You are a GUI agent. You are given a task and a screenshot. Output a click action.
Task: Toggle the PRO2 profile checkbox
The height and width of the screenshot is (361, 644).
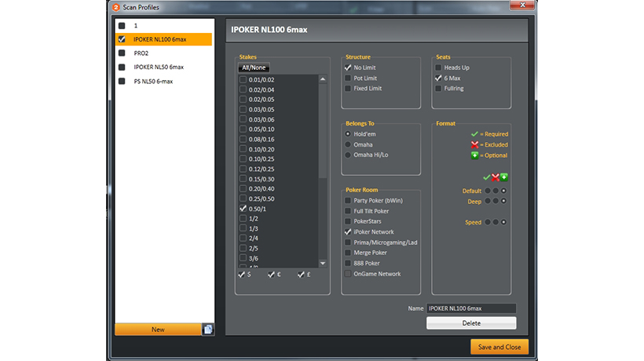point(122,53)
